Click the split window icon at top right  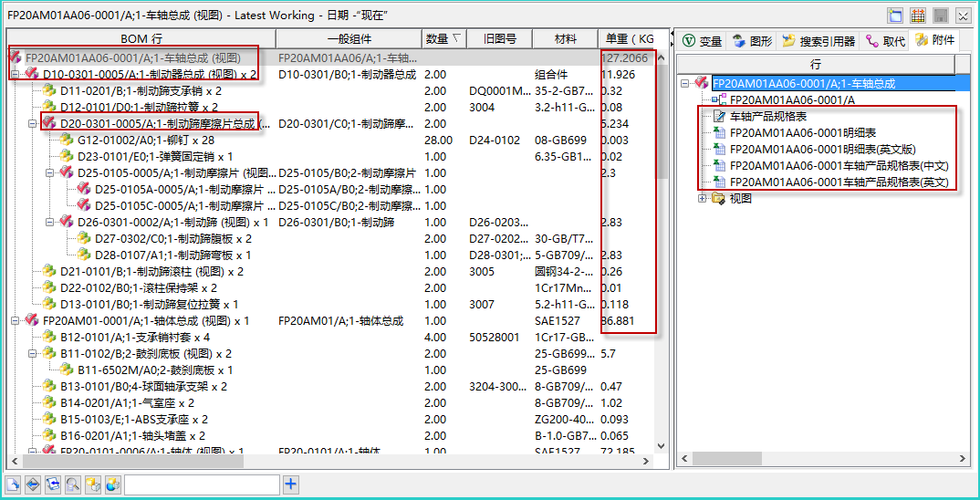tap(896, 16)
